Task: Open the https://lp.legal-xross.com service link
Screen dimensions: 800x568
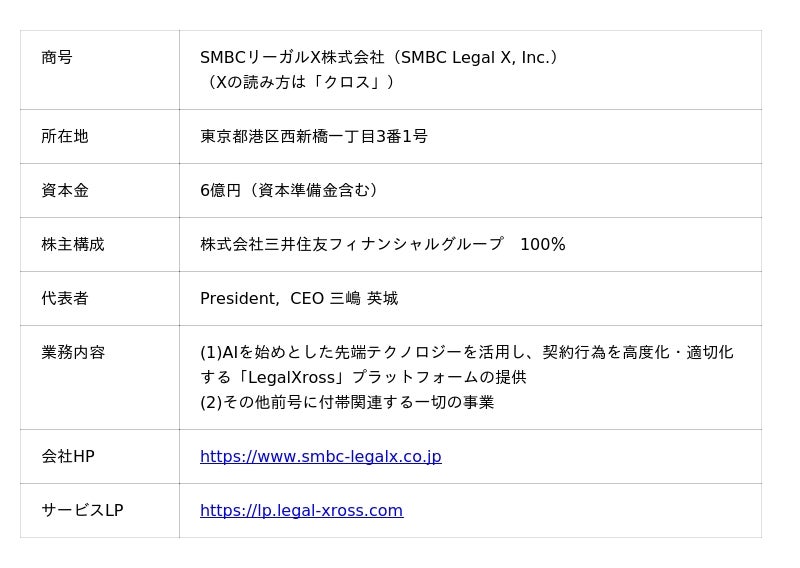Action: tap(301, 511)
